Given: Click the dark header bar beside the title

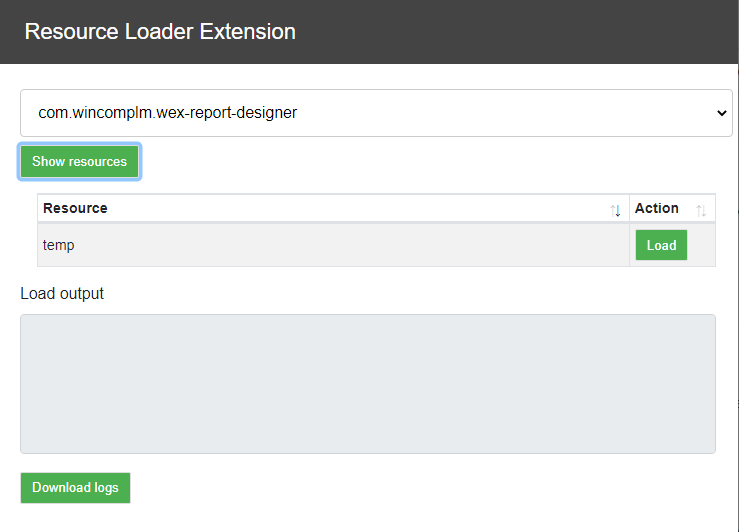Looking at the screenshot, I should tap(518, 32).
